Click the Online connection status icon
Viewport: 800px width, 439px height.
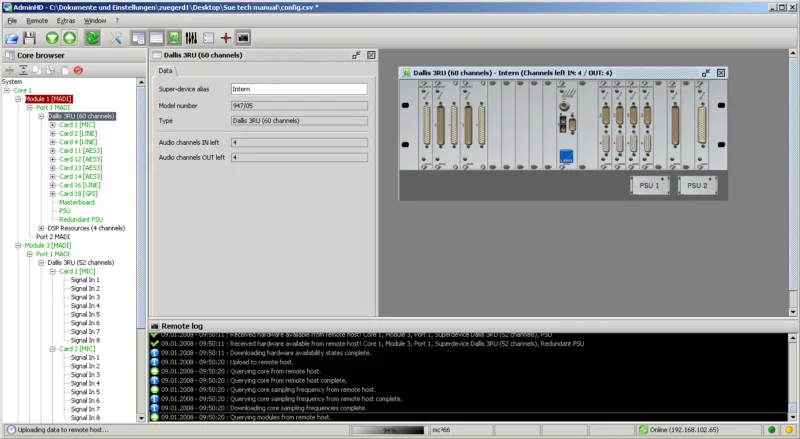point(643,430)
